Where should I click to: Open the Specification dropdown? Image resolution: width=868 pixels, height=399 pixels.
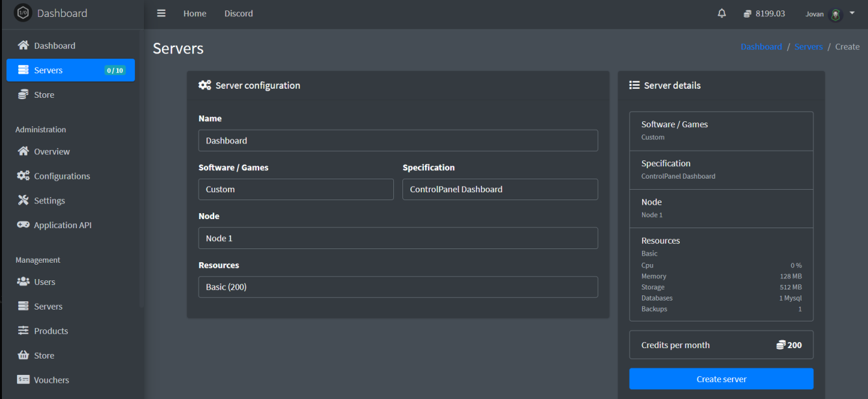[499, 189]
